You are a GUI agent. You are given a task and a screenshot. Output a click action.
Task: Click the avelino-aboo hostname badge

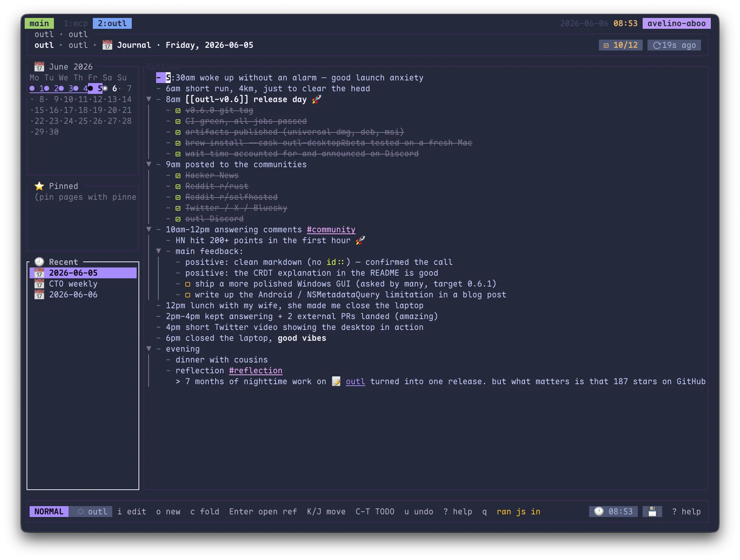[x=676, y=24]
